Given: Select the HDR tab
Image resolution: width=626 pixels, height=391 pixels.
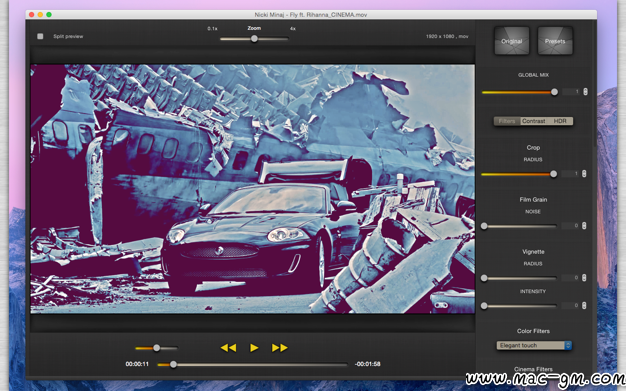Looking at the screenshot, I should (x=560, y=121).
